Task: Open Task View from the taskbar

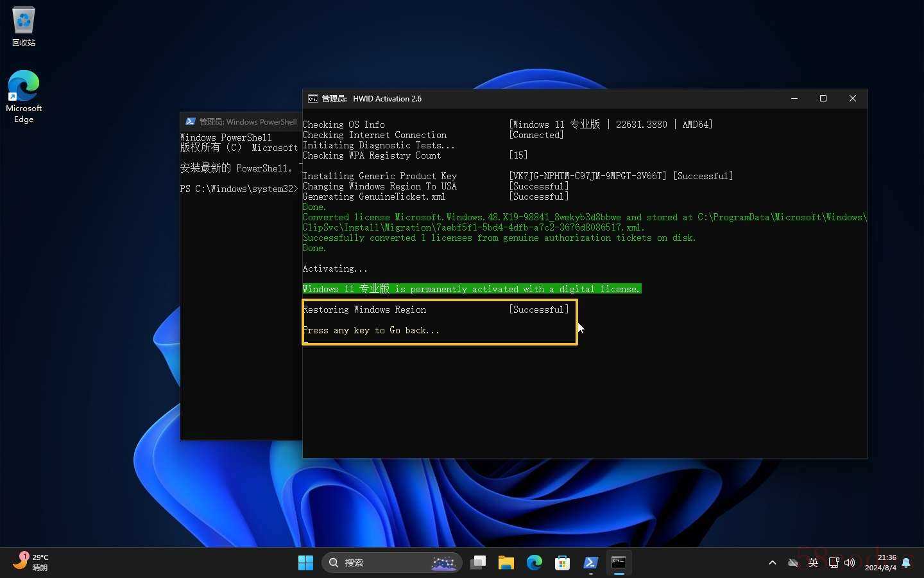Action: tap(478, 563)
